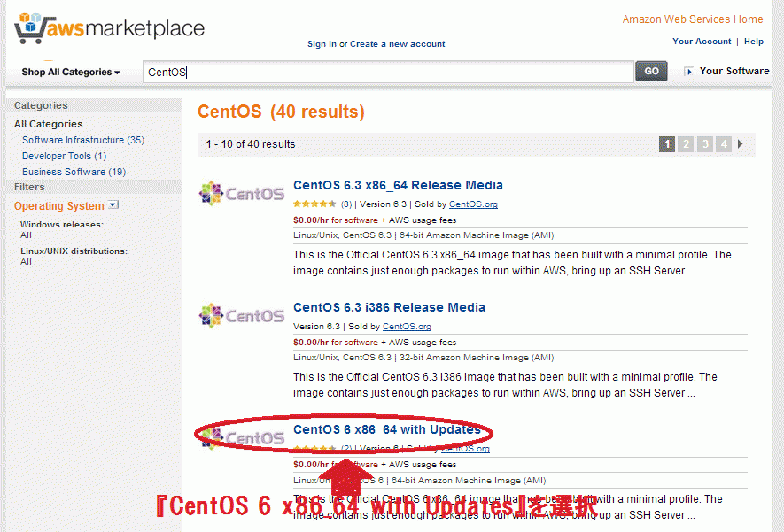This screenshot has height=532, width=784.
Task: Go to results page 1
Action: (x=666, y=144)
